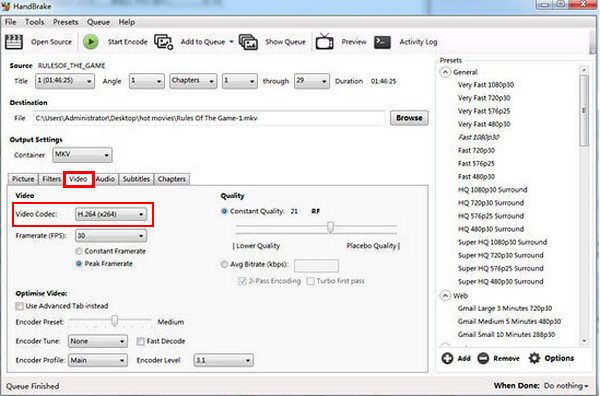Click the presets list scrollbar

coord(584,111)
